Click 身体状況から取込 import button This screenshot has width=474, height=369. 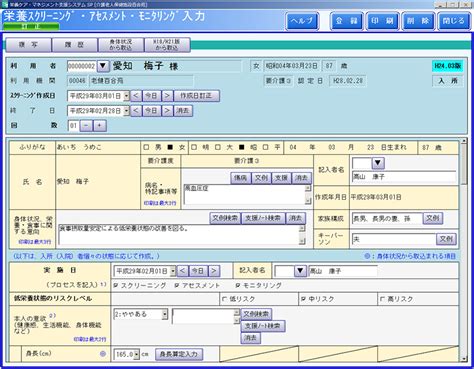click(x=121, y=45)
